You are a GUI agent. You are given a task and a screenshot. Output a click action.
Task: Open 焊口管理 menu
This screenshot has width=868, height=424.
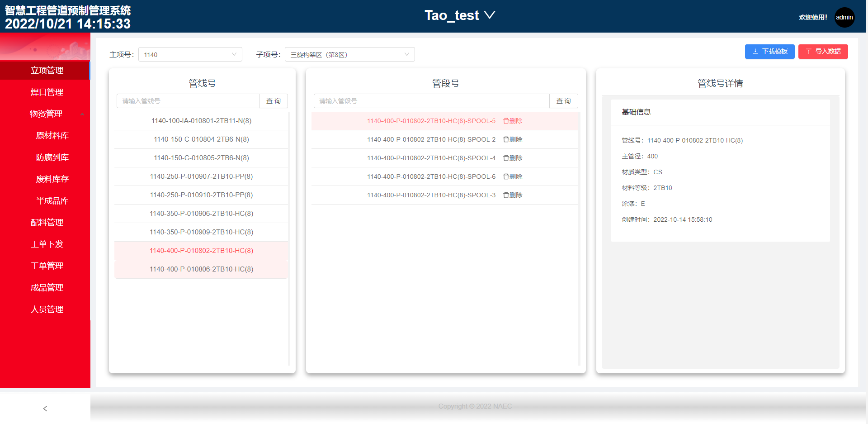45,92
